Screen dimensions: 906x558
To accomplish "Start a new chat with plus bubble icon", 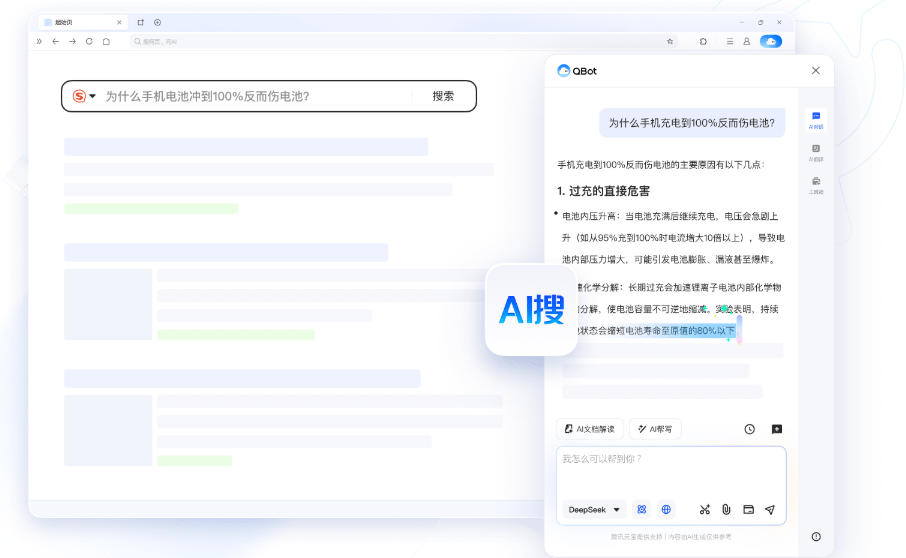I will coord(777,429).
